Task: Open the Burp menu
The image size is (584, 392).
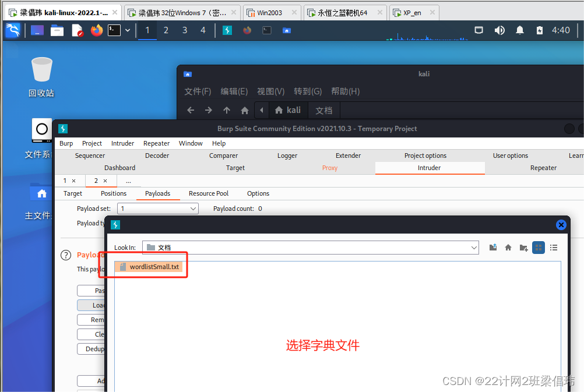Action: (66, 143)
